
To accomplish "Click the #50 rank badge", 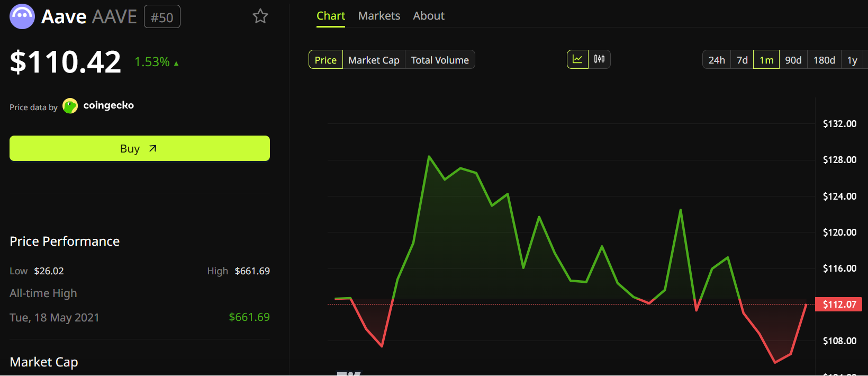I will point(162,17).
